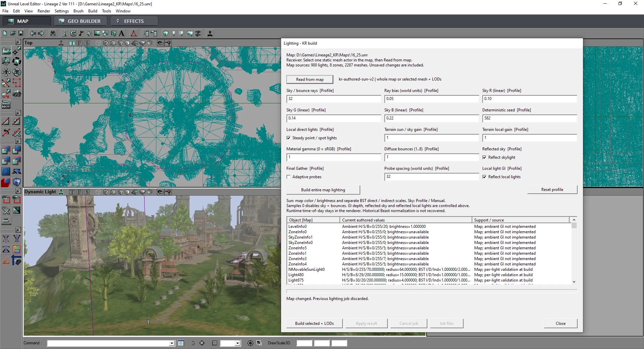
Task: Collapse the top left tool panel group arrow
Action: (x=18, y=42)
